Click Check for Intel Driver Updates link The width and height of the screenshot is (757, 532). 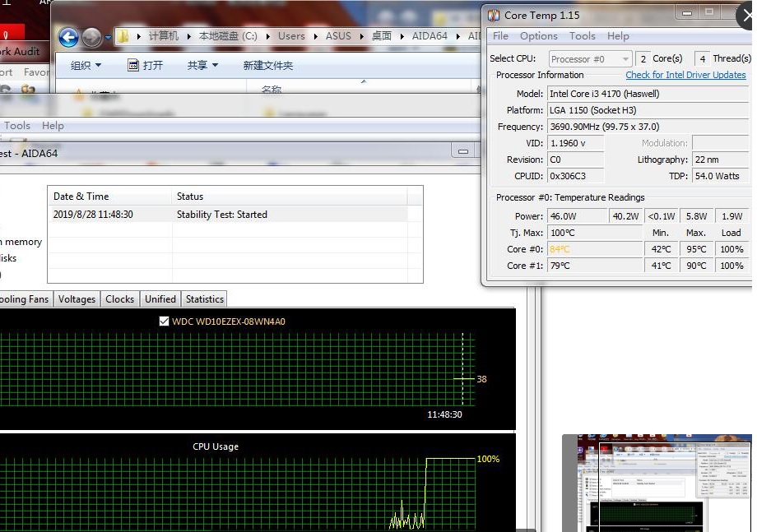tap(685, 75)
